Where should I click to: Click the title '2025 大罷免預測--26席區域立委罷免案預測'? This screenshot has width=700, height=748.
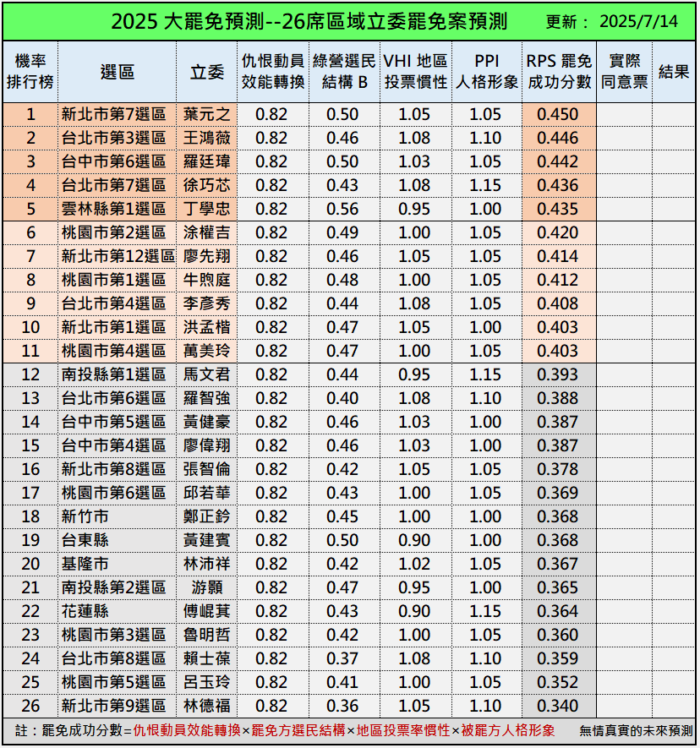(x=309, y=21)
